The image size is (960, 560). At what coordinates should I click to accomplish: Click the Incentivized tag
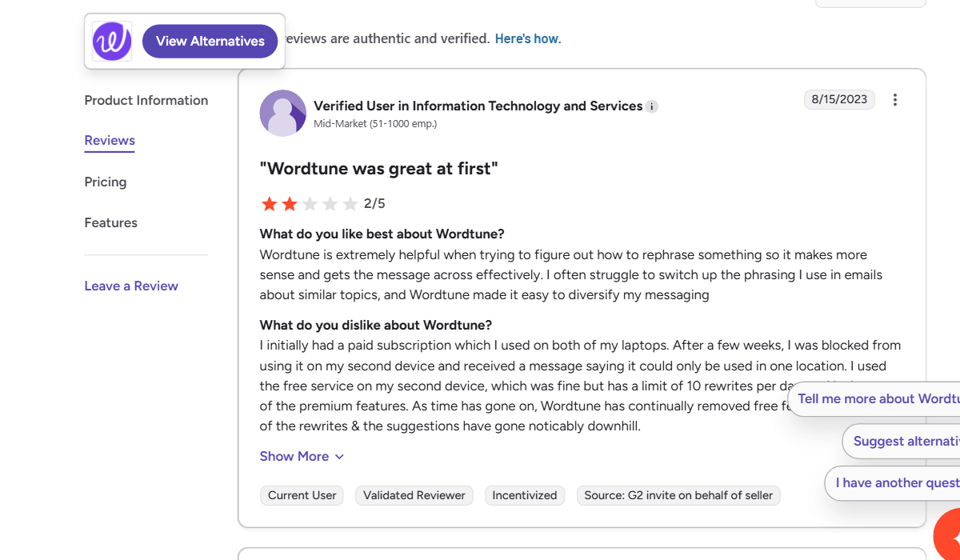tap(524, 496)
